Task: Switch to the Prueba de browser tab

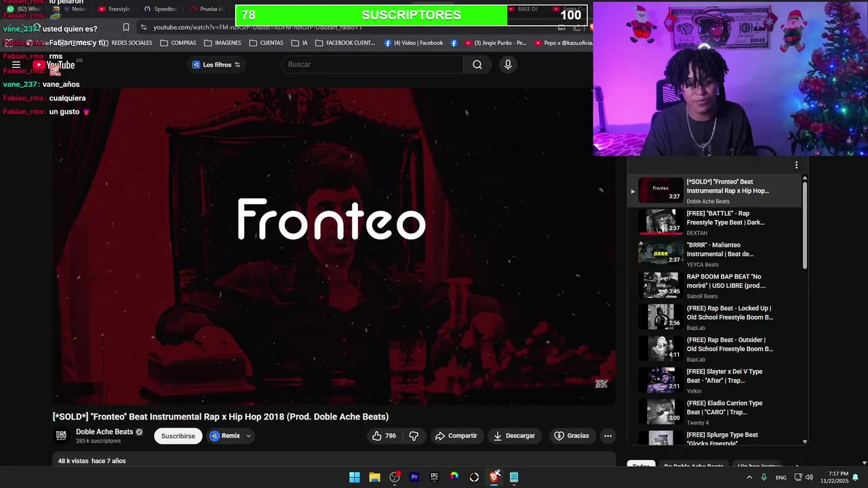Action: tap(207, 9)
